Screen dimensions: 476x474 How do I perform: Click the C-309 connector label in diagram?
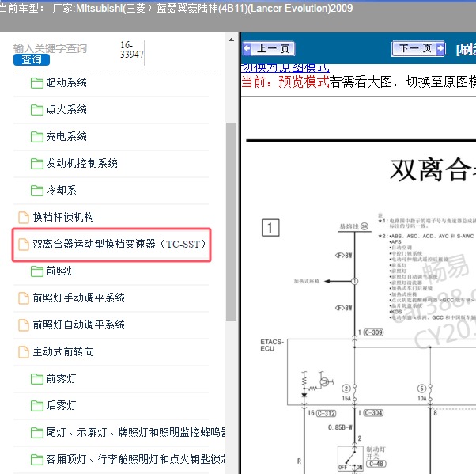pyautogui.click(x=373, y=332)
